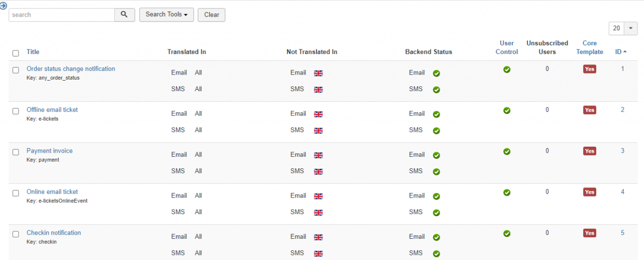Toggle Email backend status for Checkin notification
Viewport: 644px width, 260px height.
coord(436,237)
